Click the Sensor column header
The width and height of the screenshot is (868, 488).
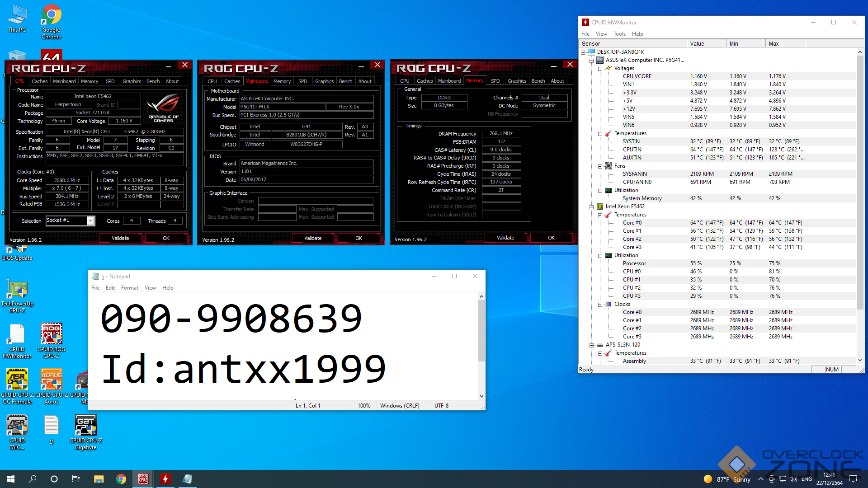pyautogui.click(x=633, y=44)
